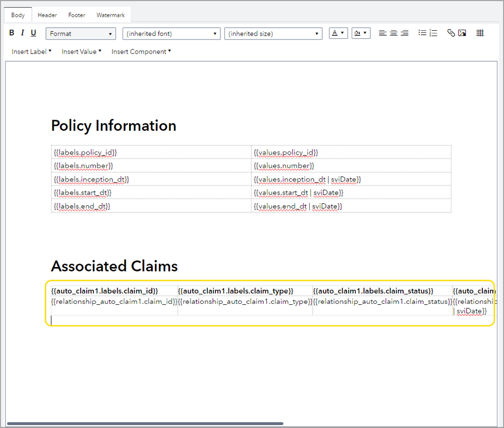Toggle bold formatting
The image size is (504, 428).
click(x=12, y=33)
